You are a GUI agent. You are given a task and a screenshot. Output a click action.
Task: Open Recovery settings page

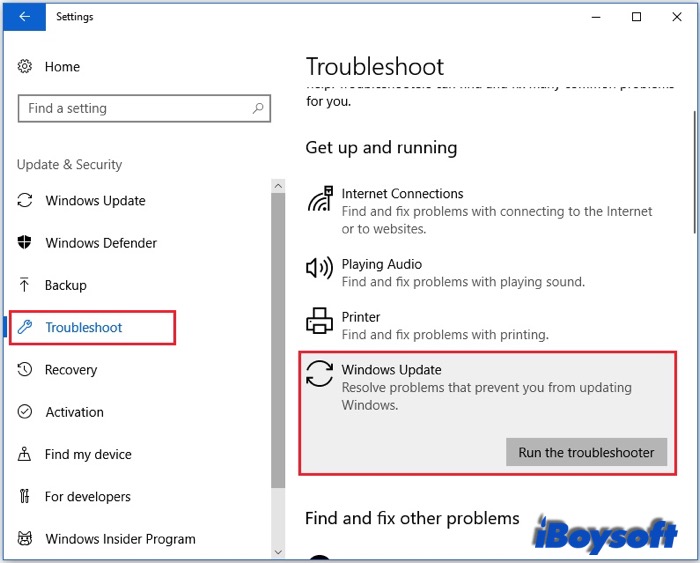click(71, 370)
